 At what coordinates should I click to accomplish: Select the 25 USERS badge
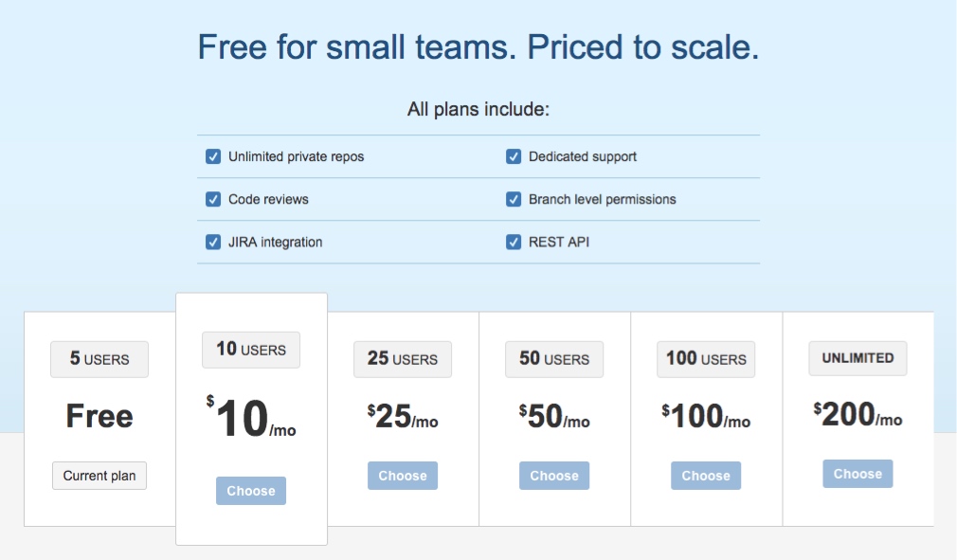[402, 359]
